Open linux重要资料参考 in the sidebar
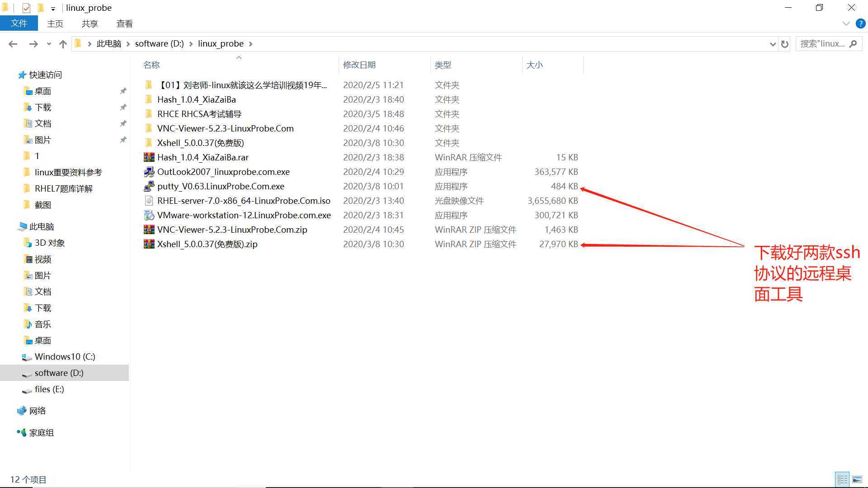This screenshot has height=488, width=868. (68, 173)
